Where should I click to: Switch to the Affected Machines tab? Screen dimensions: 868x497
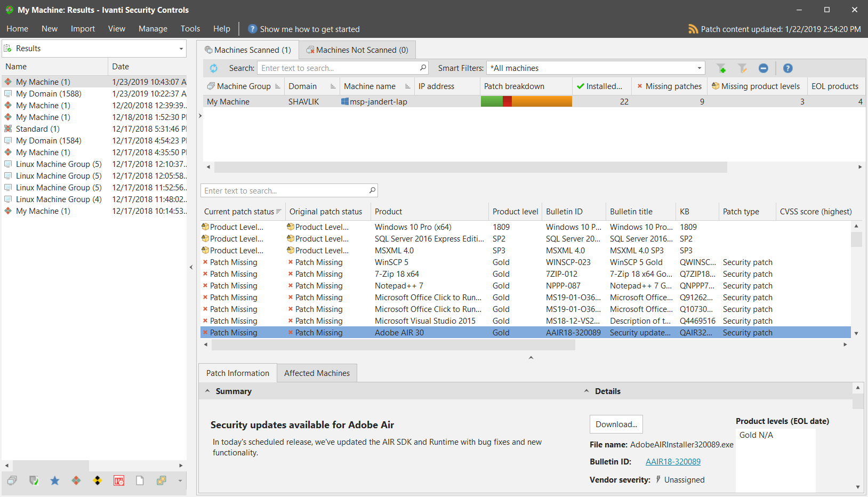[x=317, y=373]
